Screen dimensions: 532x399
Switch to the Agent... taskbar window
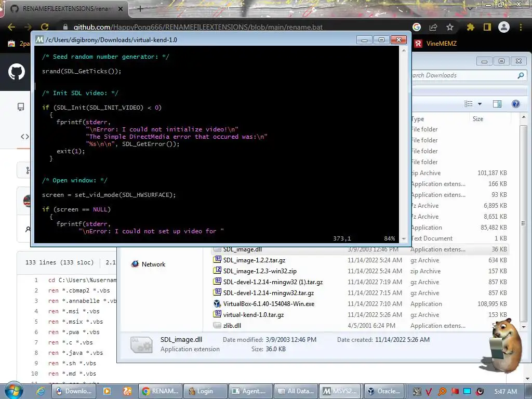click(x=251, y=391)
